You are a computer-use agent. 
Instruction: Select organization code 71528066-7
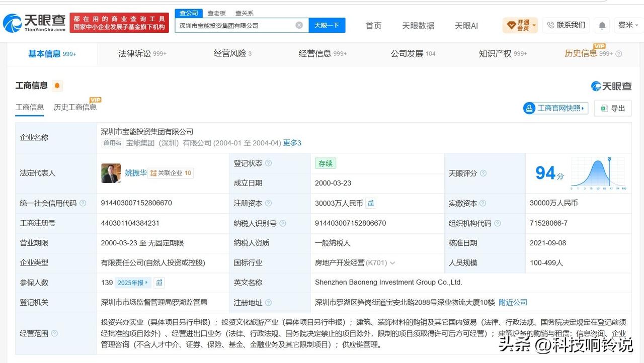pos(548,223)
